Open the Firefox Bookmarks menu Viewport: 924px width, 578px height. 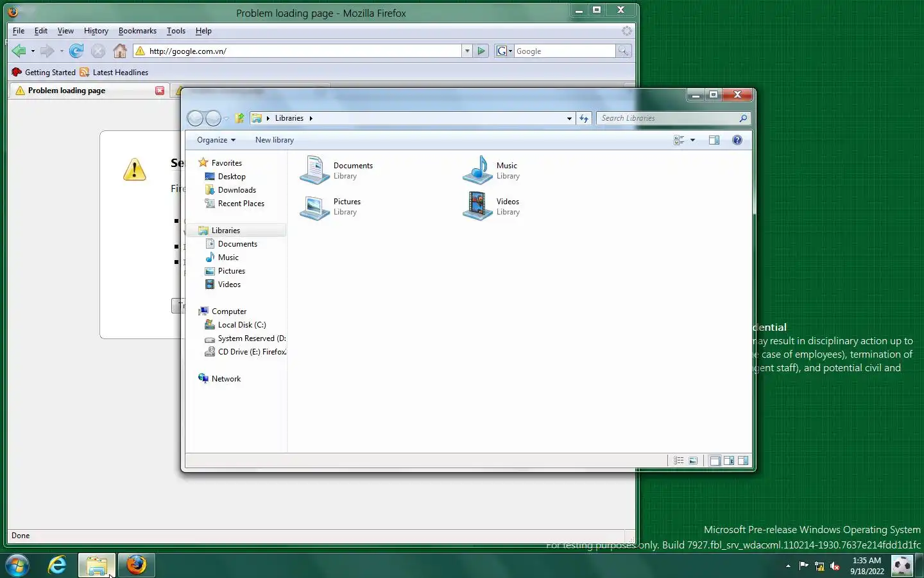tap(137, 31)
